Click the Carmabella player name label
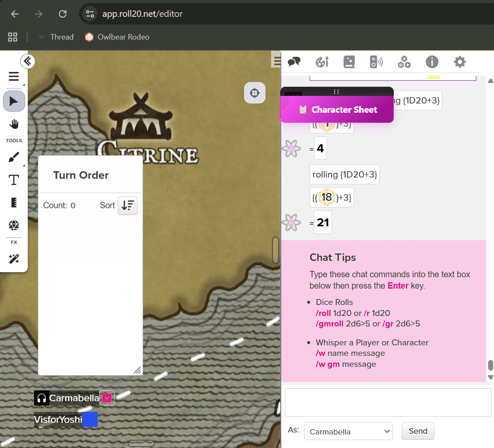The image size is (494, 448). coord(74,398)
